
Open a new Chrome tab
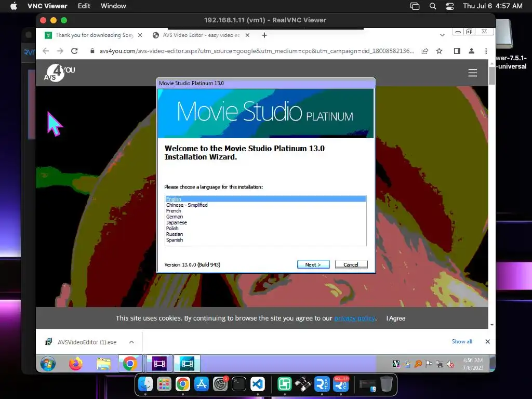click(x=264, y=35)
